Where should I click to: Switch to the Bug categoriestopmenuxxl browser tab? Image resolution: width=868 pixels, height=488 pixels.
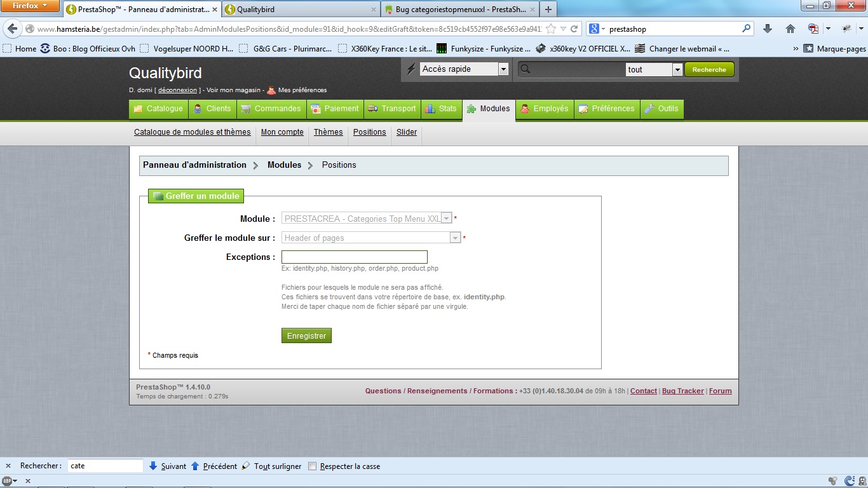pos(459,10)
